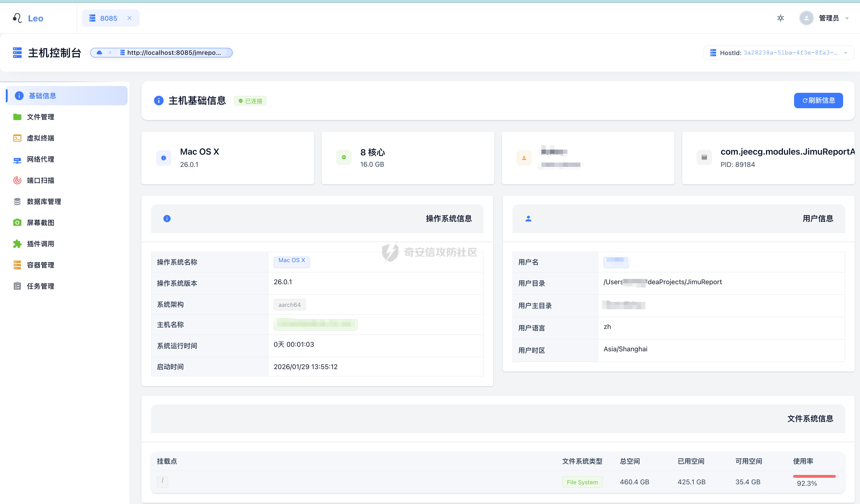Expand the HostId dropdown selector
The width and height of the screenshot is (860, 504).
point(778,52)
